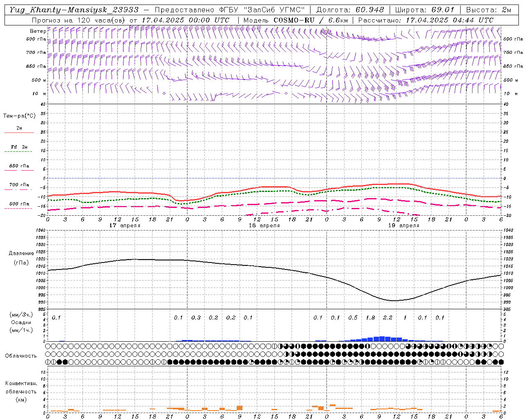Screen dimensions: 525x420
Task: Click the (мм/1ч.) precipitation unit label
Action: (21, 330)
